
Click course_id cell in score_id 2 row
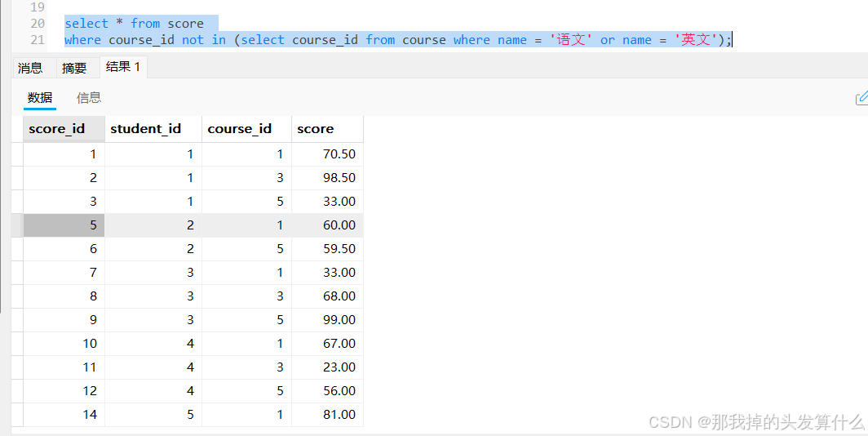click(246, 178)
